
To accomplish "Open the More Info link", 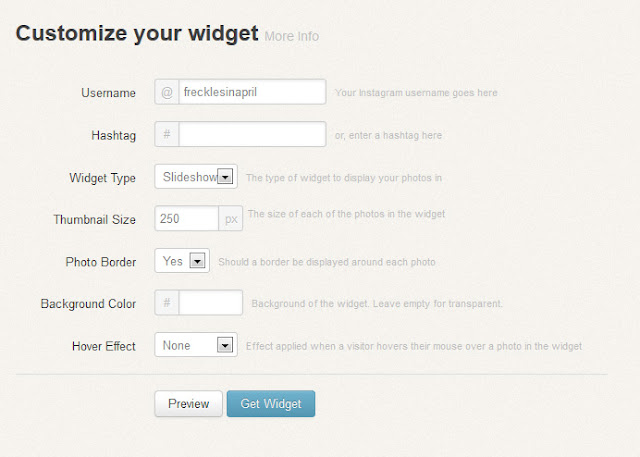I will [292, 37].
